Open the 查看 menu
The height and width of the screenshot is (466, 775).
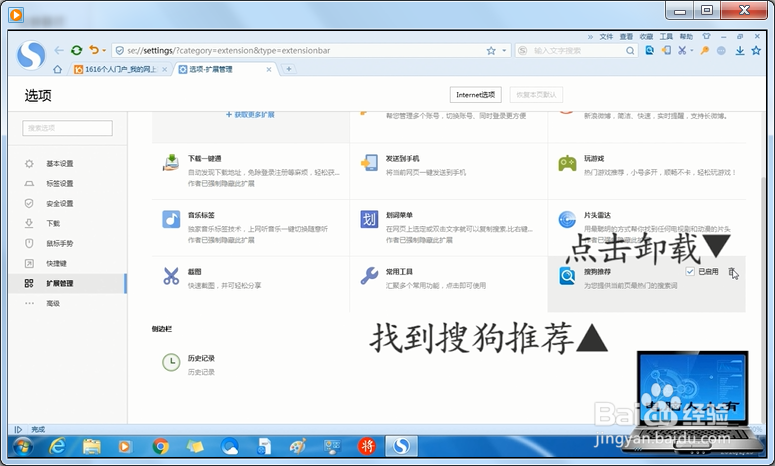pyautogui.click(x=626, y=37)
